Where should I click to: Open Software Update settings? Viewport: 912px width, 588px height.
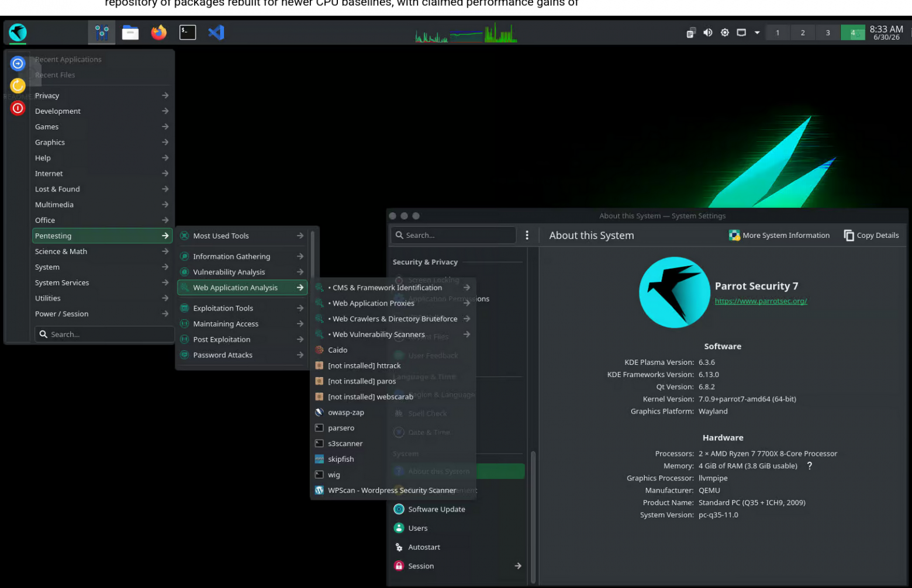click(x=458, y=509)
